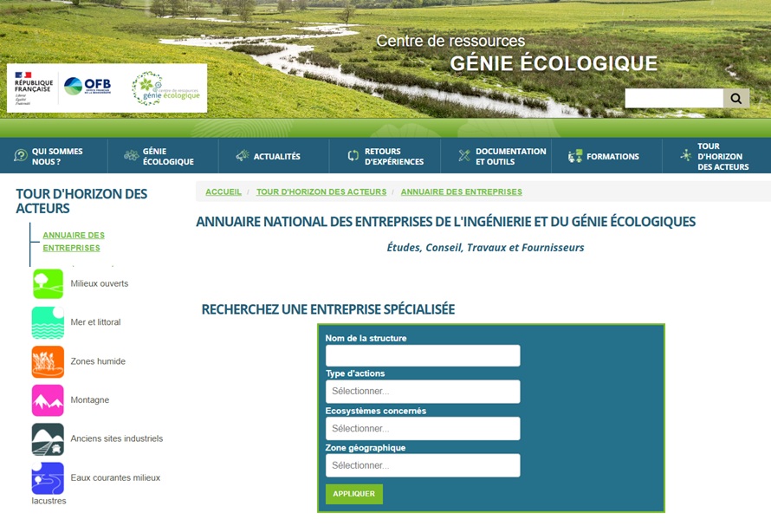771x532 pixels.
Task: Click the pink Montagne icon
Action: 48,400
